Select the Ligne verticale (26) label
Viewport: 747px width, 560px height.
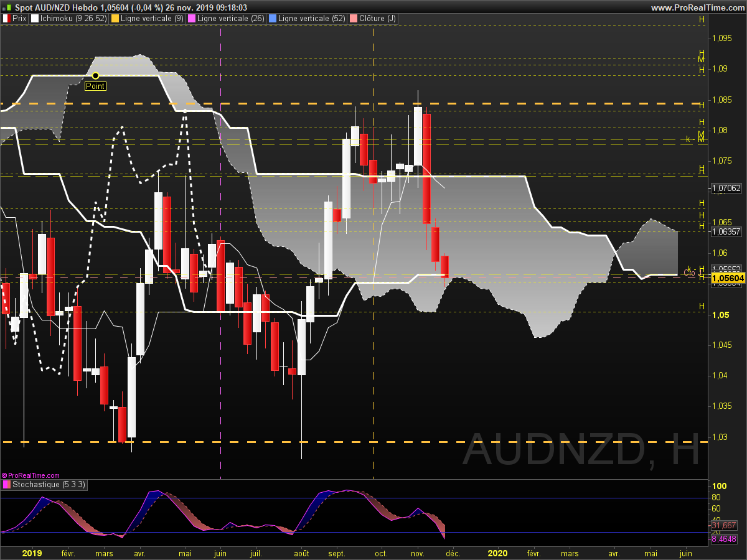pos(231,19)
